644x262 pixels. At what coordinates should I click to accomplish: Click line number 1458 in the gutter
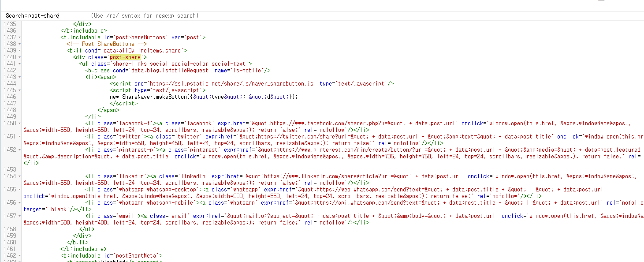coord(10,229)
